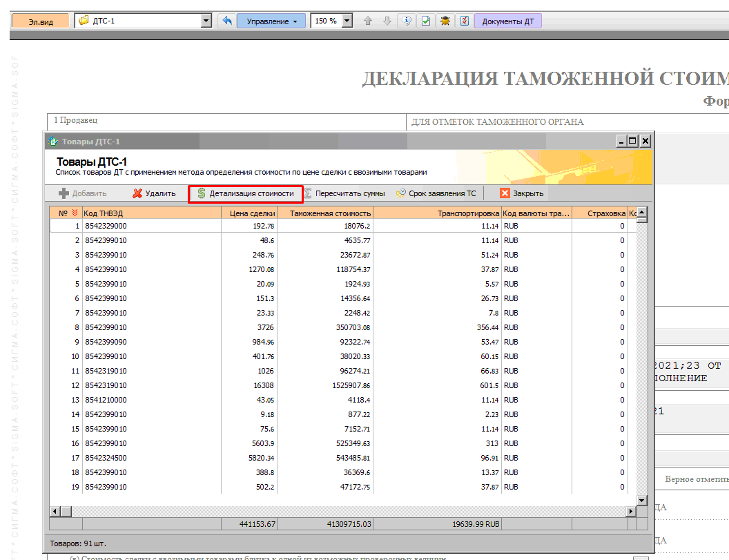Click the Код ТНВЭД column header
Viewport: 729px width, 560px height.
coord(152,213)
